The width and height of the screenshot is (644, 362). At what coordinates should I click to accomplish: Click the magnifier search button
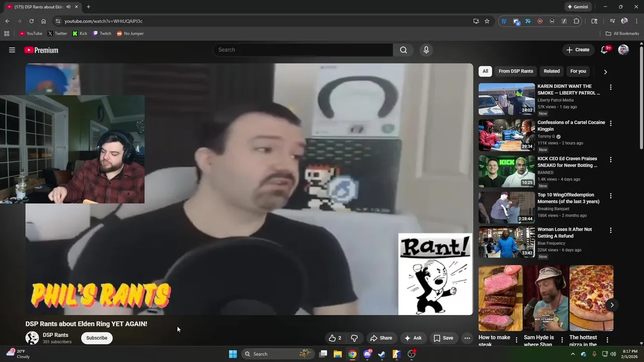click(404, 50)
